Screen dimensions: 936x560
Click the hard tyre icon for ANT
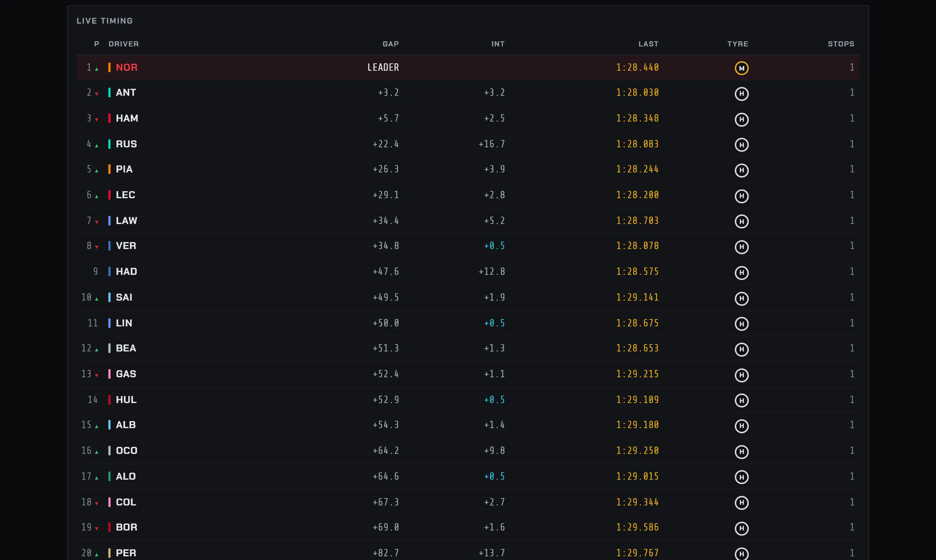741,94
